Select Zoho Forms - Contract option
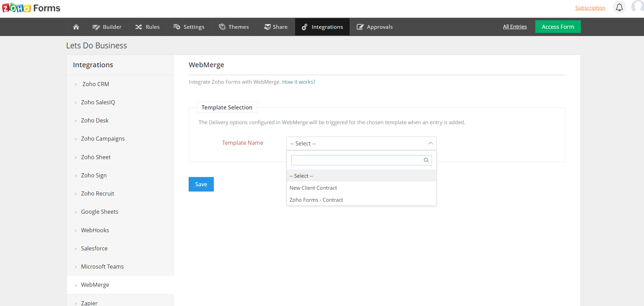The height and width of the screenshot is (306, 644). [x=316, y=200]
